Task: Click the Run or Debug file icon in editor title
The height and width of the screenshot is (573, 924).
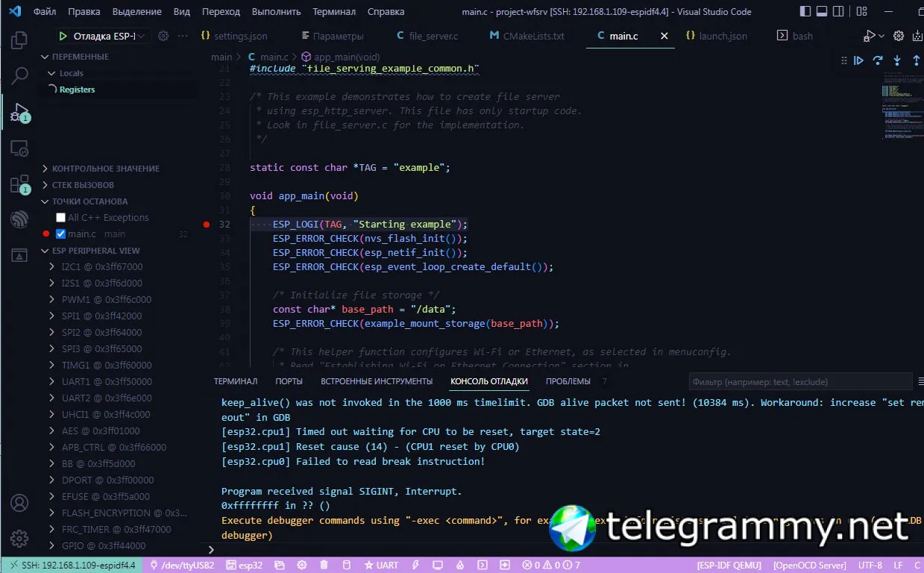Action: point(869,36)
